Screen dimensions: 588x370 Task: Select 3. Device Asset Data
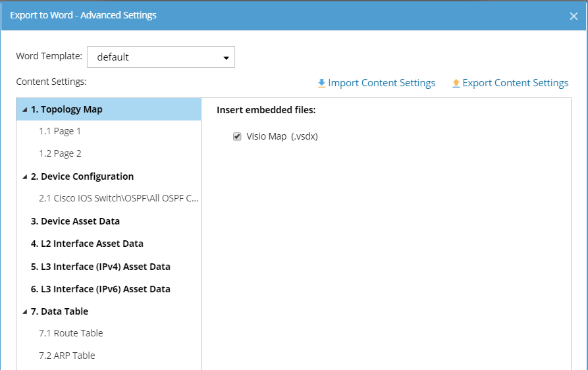pos(75,221)
